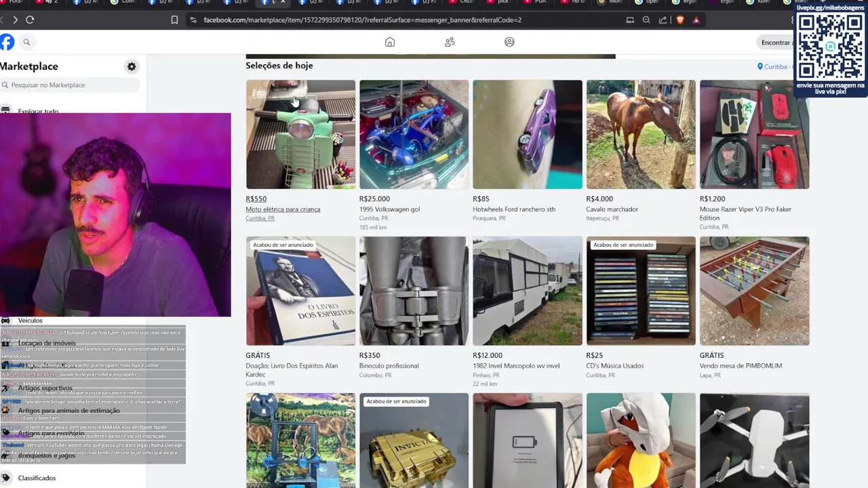This screenshot has width=868, height=488.
Task: Click Seleções de hoje heading
Action: click(x=279, y=66)
